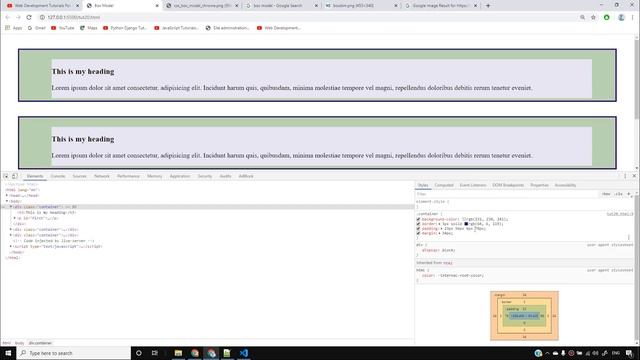Close the DevTools panel
The image size is (640, 360).
[x=634, y=176]
